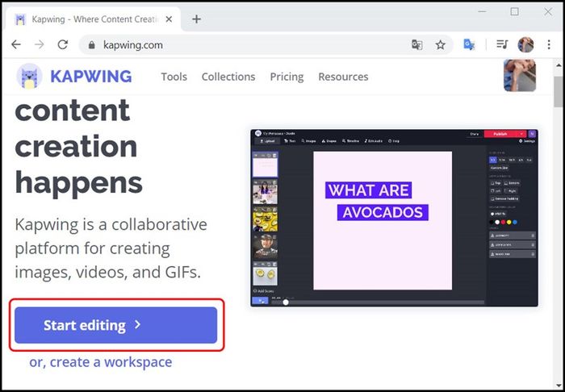Viewport: 565px width, 392px height.
Task: Open the user account avatar on Kapwing
Action: (520, 76)
